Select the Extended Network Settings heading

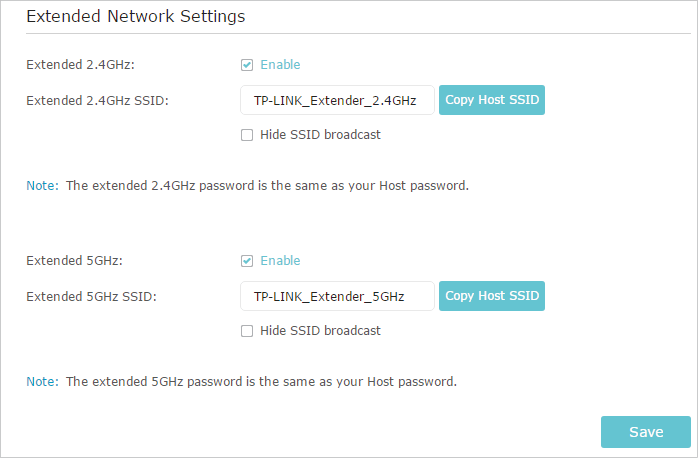pyautogui.click(x=136, y=16)
